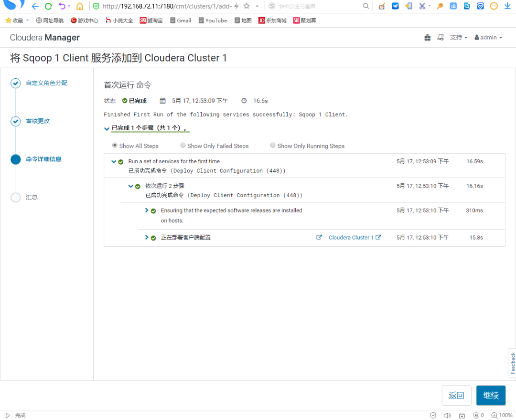Open the 聚划算 bookmark
The width and height of the screenshot is (516, 420).
[x=305, y=21]
